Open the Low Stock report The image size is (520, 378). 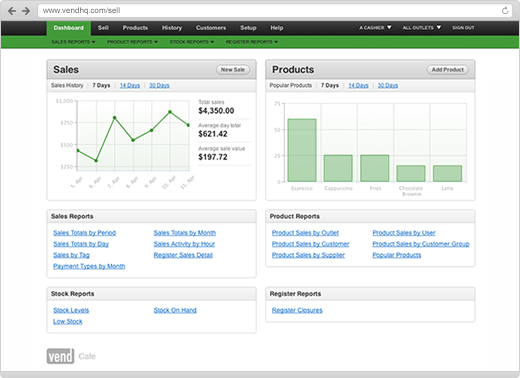click(x=68, y=321)
